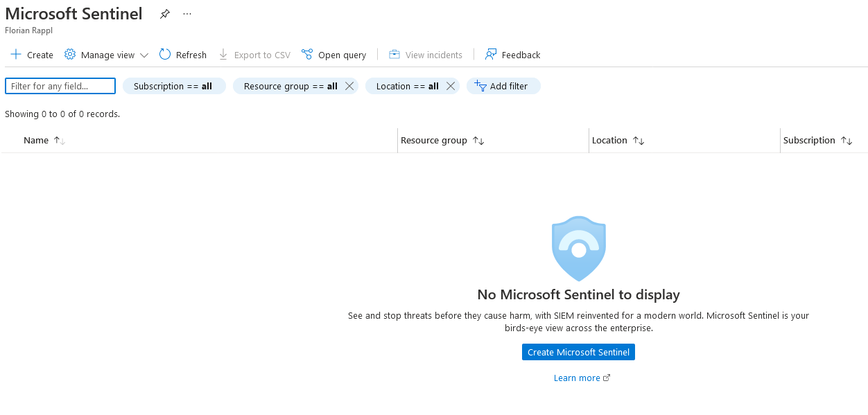Image resolution: width=868 pixels, height=415 pixels.
Task: Remove the Resource group filter
Action: pyautogui.click(x=349, y=86)
